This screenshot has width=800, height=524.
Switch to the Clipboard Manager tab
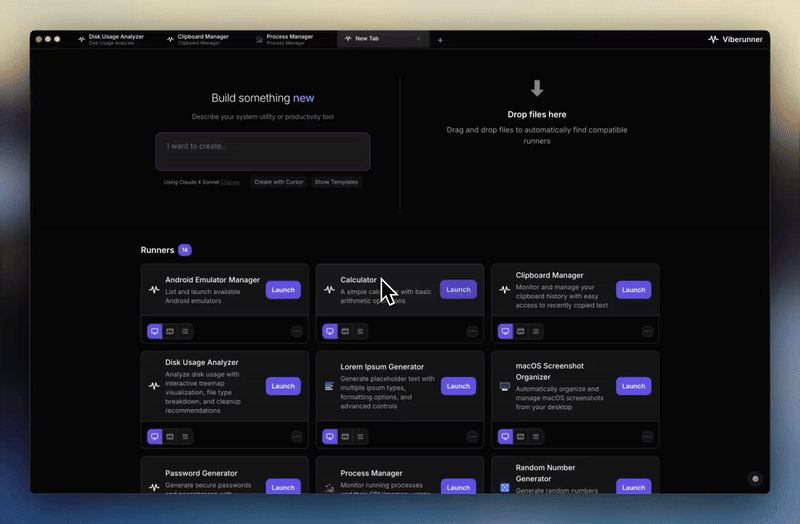click(x=203, y=39)
